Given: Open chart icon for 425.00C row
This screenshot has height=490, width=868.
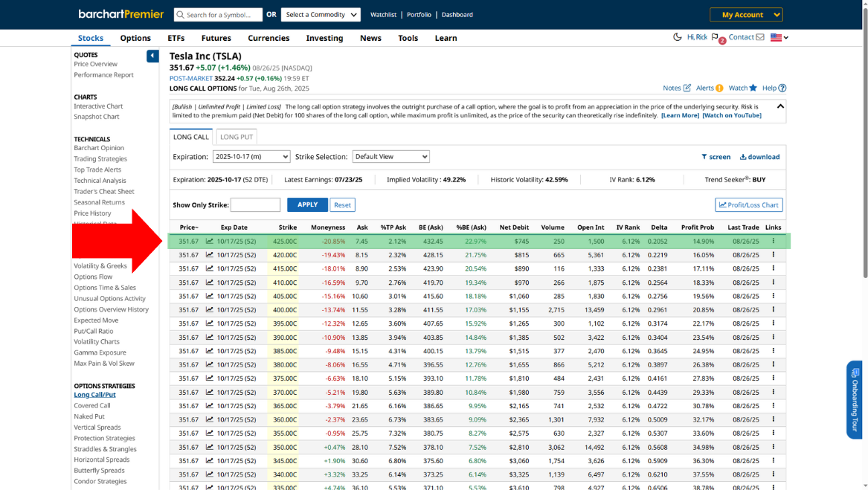Looking at the screenshot, I should coord(210,242).
